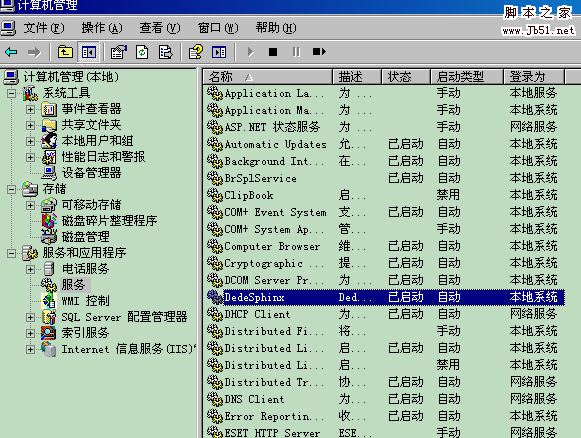Expand the 索引服务 node
This screenshot has width=581, height=438.
click(30, 333)
